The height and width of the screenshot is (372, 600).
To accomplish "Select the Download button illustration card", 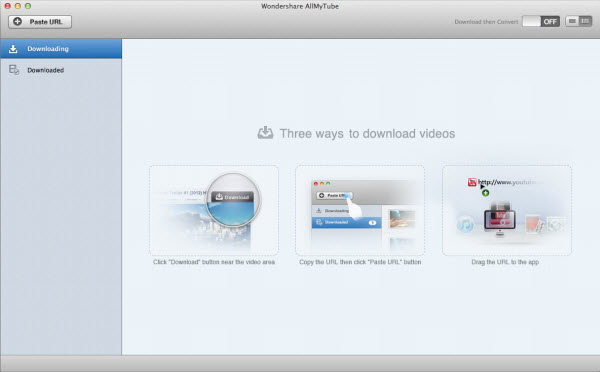I will [214, 210].
